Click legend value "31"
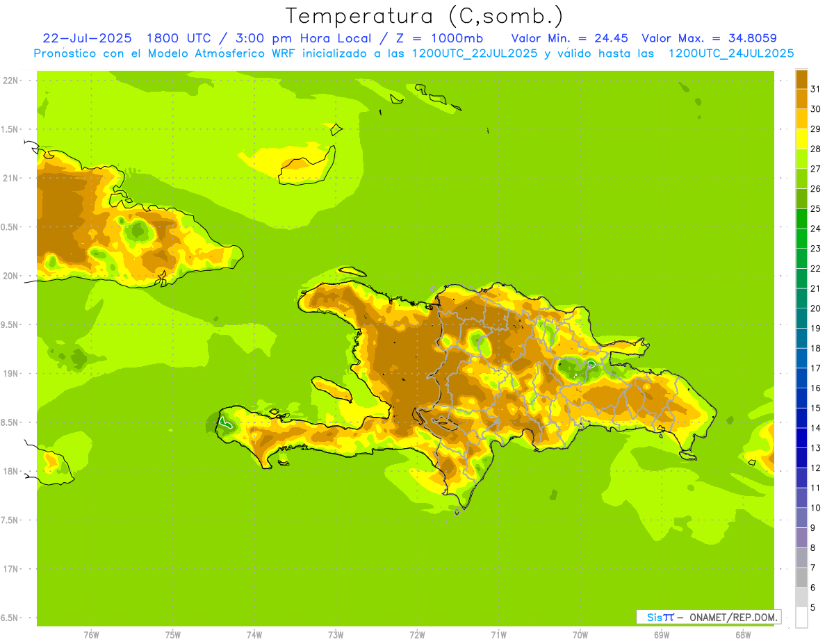The height and width of the screenshot is (644, 834). [816, 88]
